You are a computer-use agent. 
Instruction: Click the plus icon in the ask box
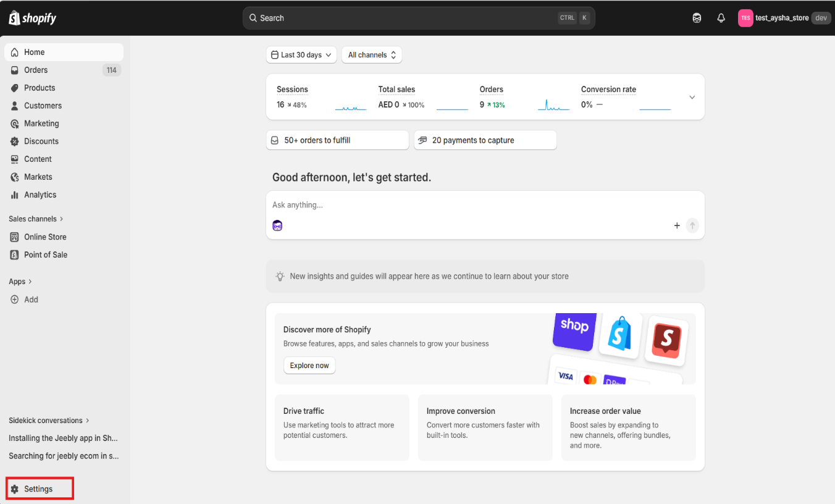click(677, 226)
